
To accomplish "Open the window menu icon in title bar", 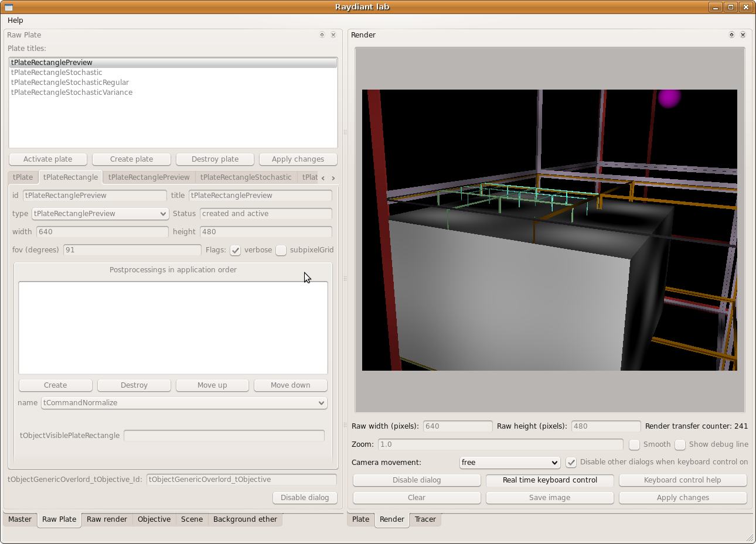I will coord(9,7).
